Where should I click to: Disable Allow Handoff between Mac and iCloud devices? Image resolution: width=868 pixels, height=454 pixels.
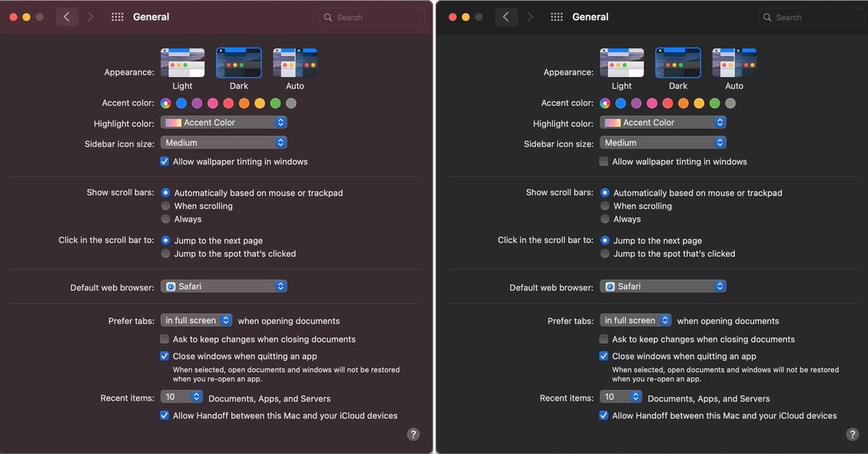click(x=164, y=415)
